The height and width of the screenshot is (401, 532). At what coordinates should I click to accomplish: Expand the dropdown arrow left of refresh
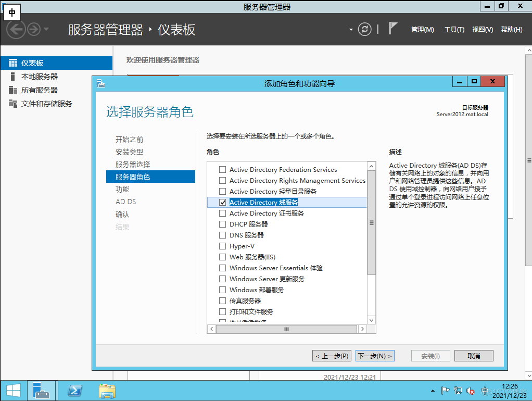point(351,30)
